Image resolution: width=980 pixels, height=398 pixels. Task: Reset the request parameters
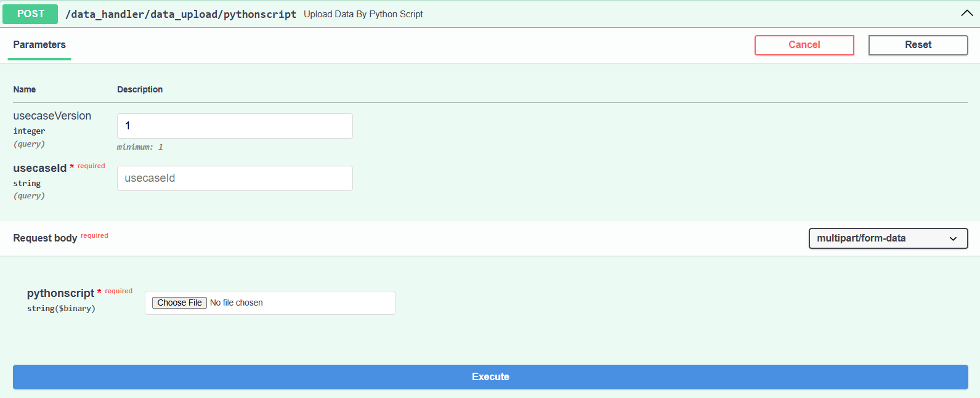click(x=918, y=45)
